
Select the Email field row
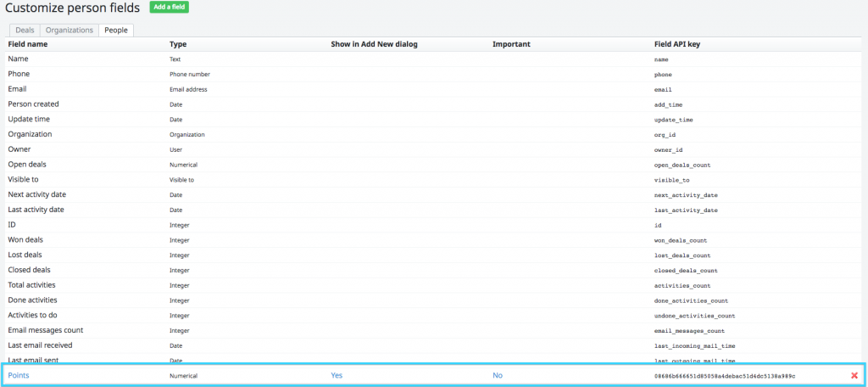tap(18, 89)
